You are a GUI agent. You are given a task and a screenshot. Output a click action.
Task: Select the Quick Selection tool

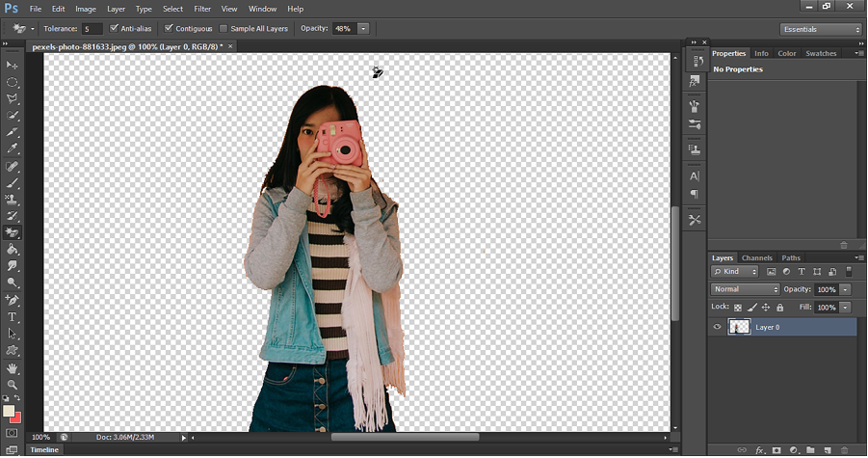coord(12,115)
